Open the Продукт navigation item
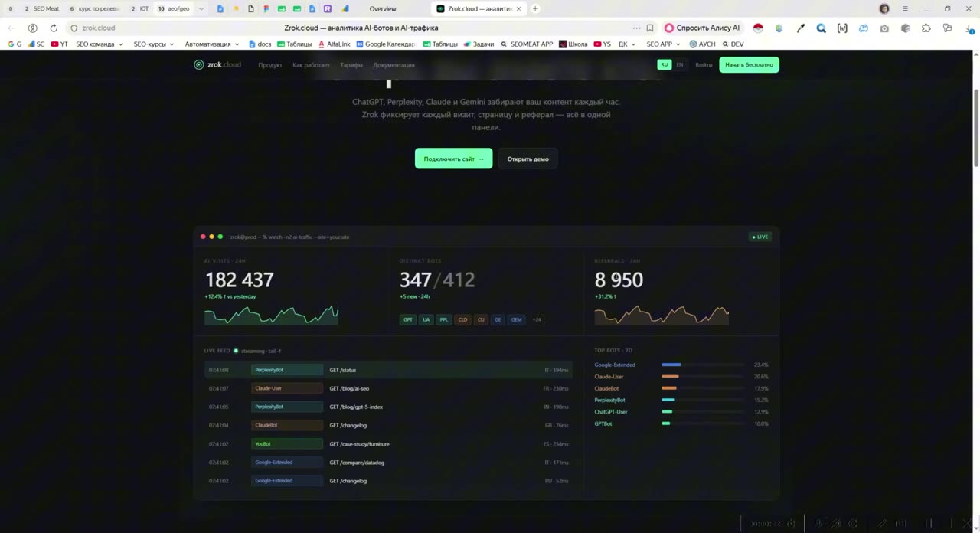The width and height of the screenshot is (980, 533). 269,65
